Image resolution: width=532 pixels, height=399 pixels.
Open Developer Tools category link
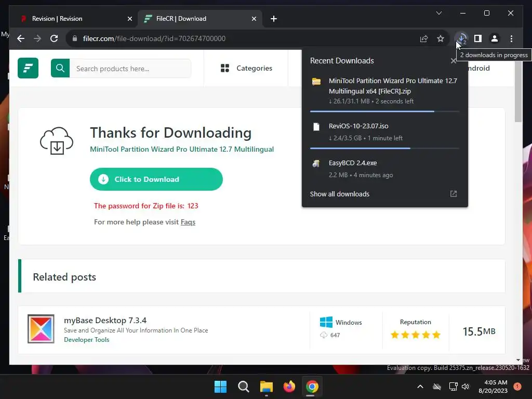click(87, 340)
